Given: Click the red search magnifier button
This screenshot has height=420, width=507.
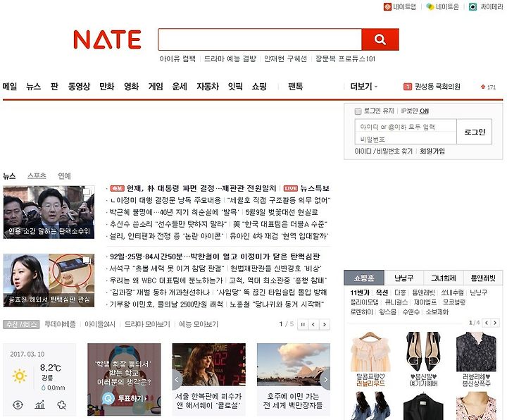Looking at the screenshot, I should [x=380, y=39].
